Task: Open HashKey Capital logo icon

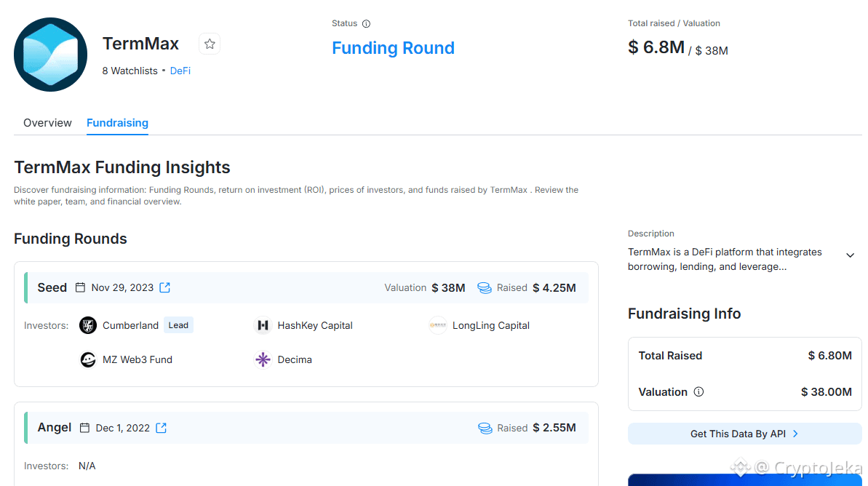Action: point(263,325)
